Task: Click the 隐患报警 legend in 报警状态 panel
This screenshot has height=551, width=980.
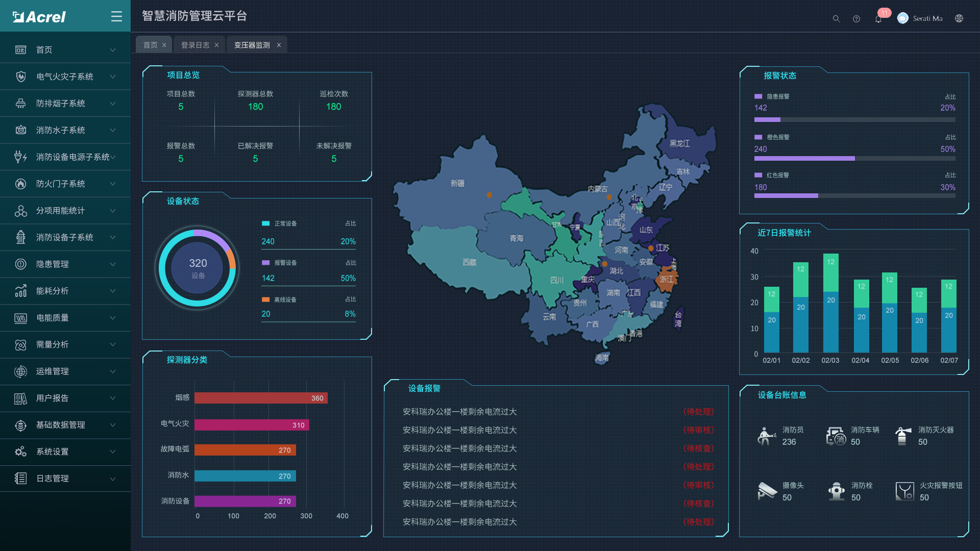Action: (771, 96)
